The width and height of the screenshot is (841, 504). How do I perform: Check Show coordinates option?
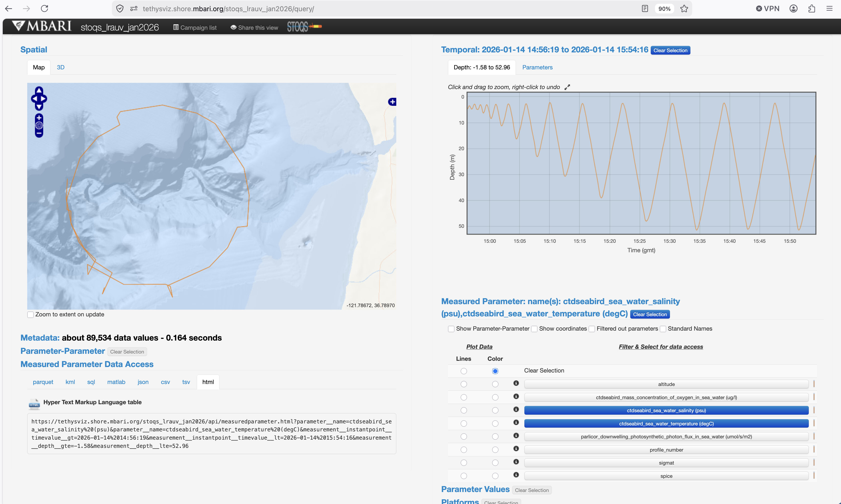pos(534,329)
